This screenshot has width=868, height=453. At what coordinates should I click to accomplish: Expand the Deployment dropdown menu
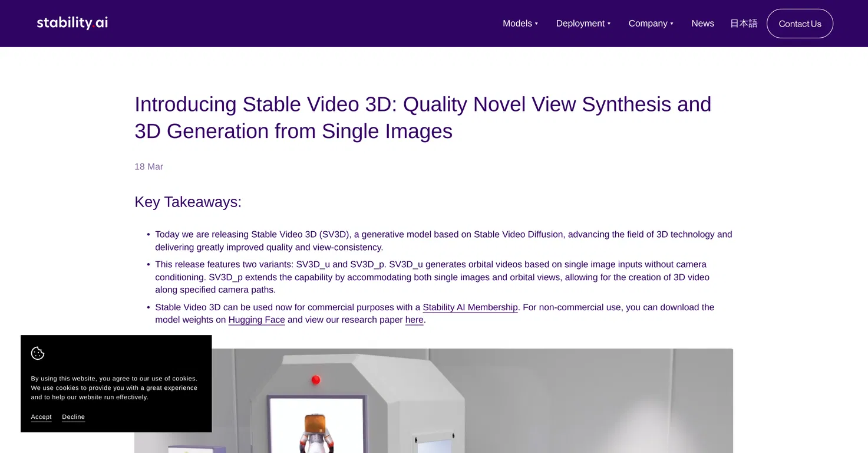click(x=583, y=24)
